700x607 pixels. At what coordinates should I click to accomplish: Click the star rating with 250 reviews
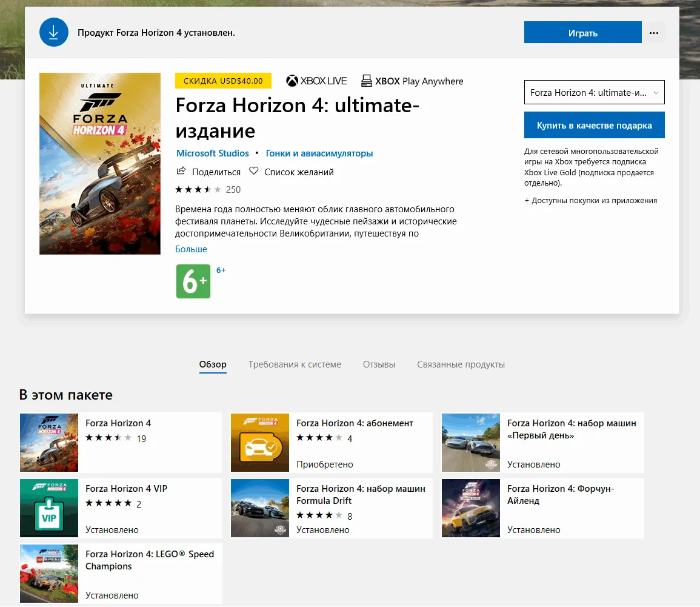coord(208,189)
